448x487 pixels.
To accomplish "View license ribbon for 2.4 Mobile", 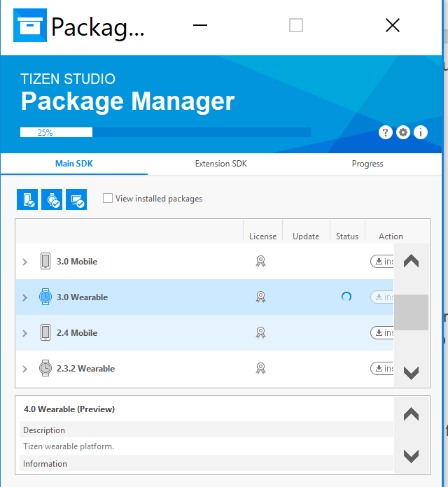I will click(x=260, y=333).
